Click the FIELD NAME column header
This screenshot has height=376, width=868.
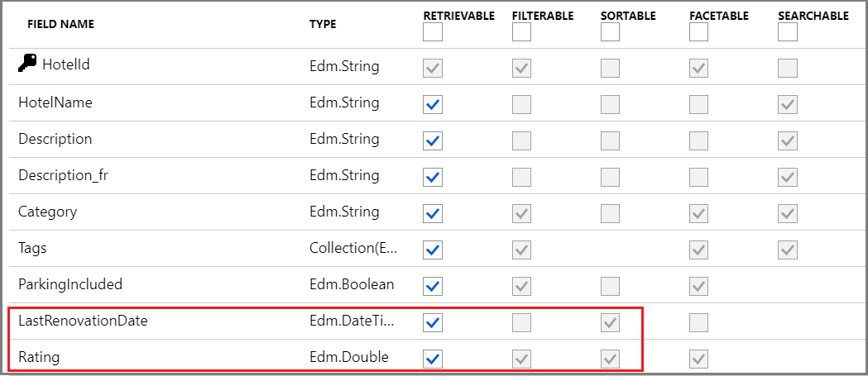tap(60, 24)
